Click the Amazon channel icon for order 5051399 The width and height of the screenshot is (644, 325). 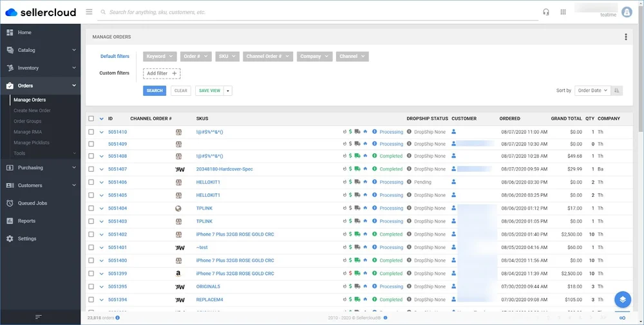click(178, 274)
